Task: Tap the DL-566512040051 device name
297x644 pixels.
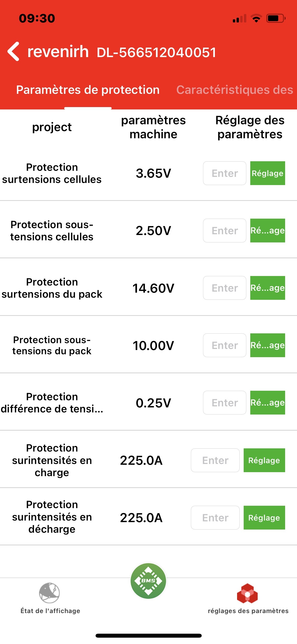Action: click(156, 52)
